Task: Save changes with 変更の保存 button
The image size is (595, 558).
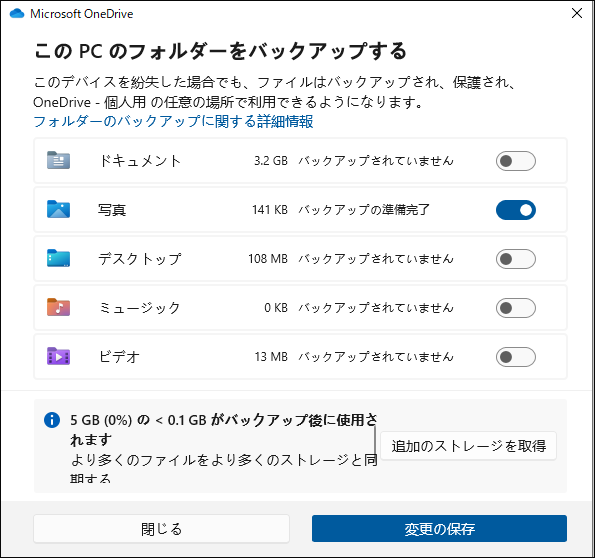Action: tap(439, 529)
